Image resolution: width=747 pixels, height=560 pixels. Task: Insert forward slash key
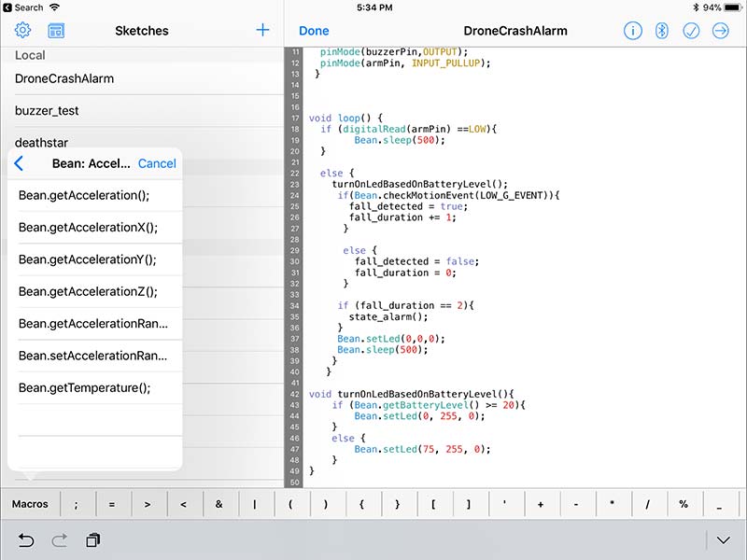(647, 504)
